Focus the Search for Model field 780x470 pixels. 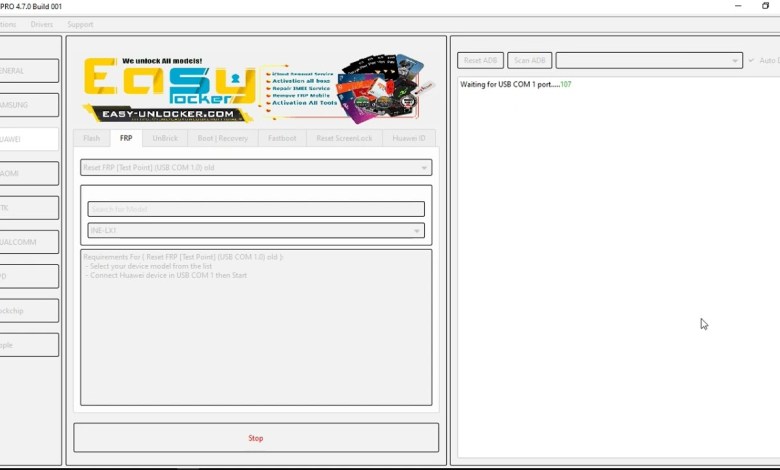tap(256, 209)
